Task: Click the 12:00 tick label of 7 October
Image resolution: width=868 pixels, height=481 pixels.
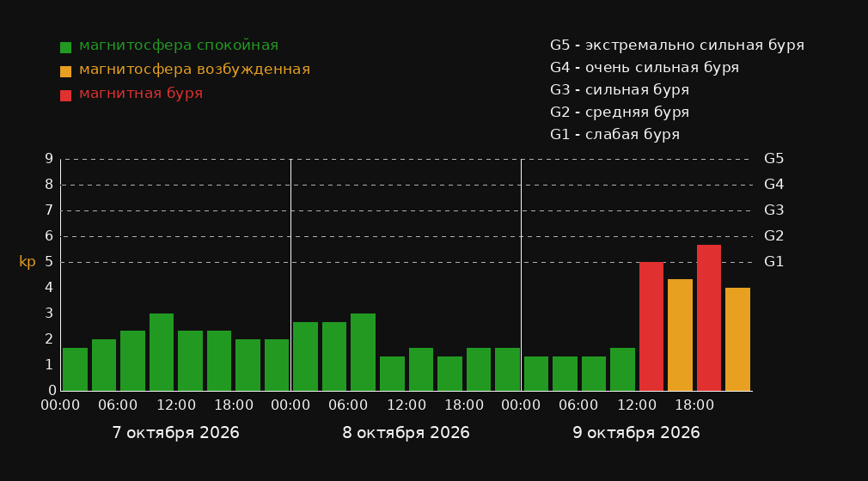Action: point(176,405)
